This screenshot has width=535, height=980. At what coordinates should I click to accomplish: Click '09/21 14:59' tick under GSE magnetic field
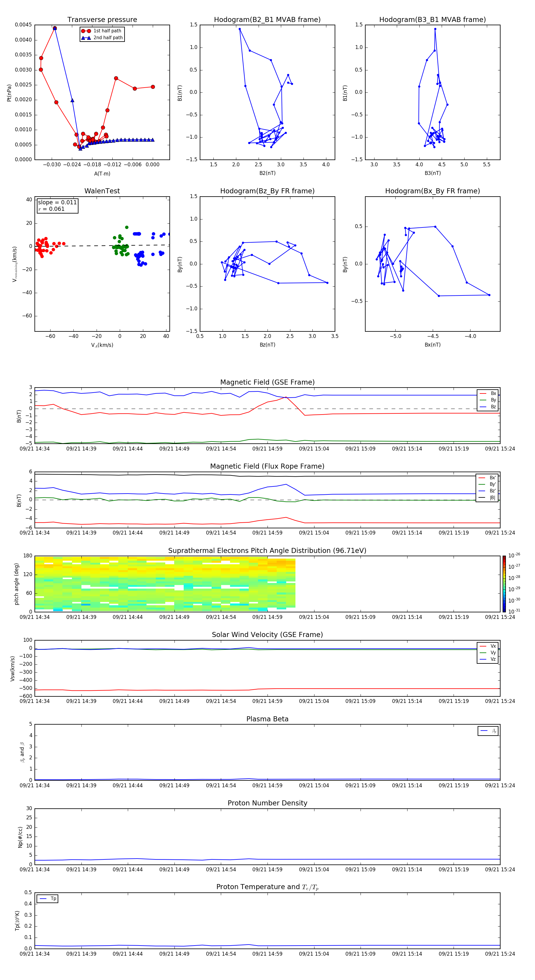267,449
